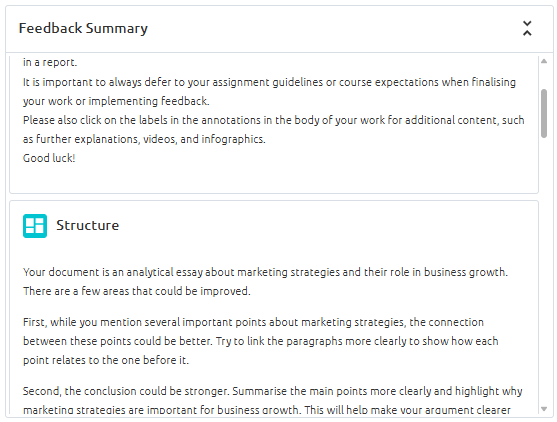Viewport: 557px width, 422px height.
Task: Click the Feedback Summary title
Action: coord(83,28)
